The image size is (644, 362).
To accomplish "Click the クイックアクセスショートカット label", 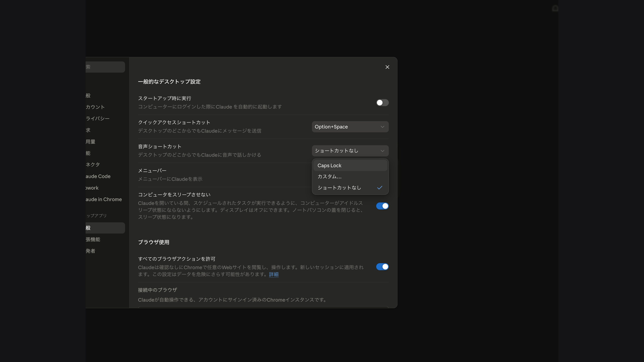I will pyautogui.click(x=174, y=122).
